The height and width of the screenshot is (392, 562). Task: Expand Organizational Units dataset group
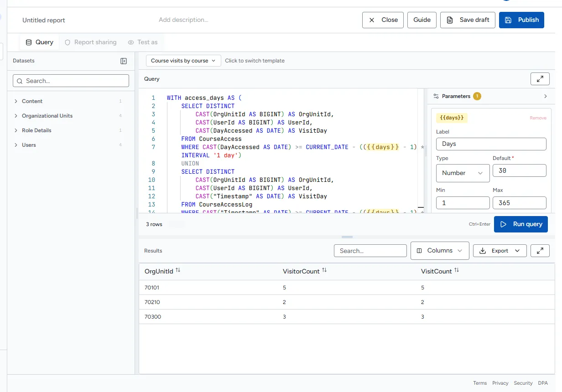tap(16, 116)
